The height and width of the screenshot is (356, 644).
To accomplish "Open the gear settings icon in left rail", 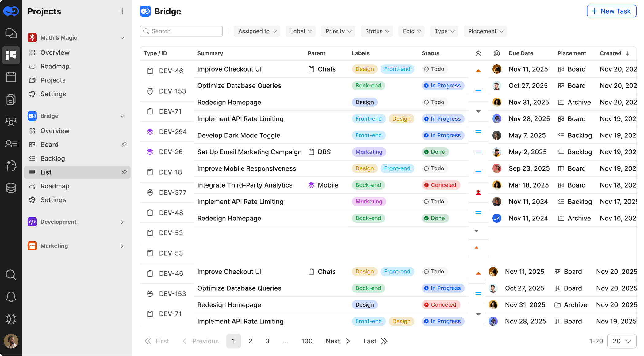I will [x=11, y=319].
